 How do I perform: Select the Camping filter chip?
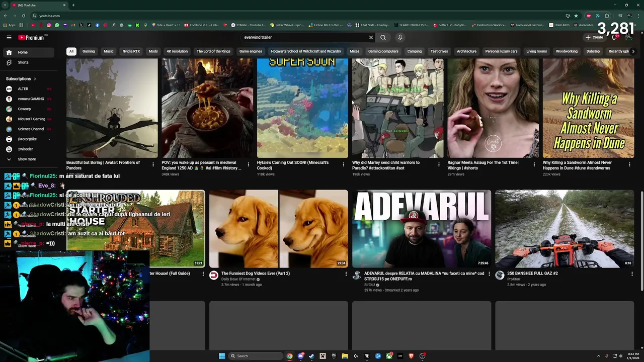click(414, 51)
